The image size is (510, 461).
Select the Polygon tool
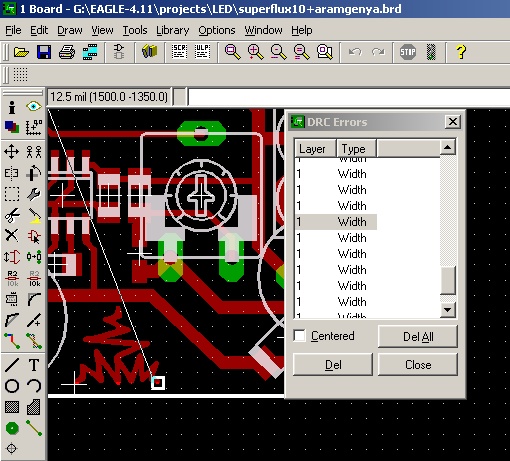click(x=34, y=407)
